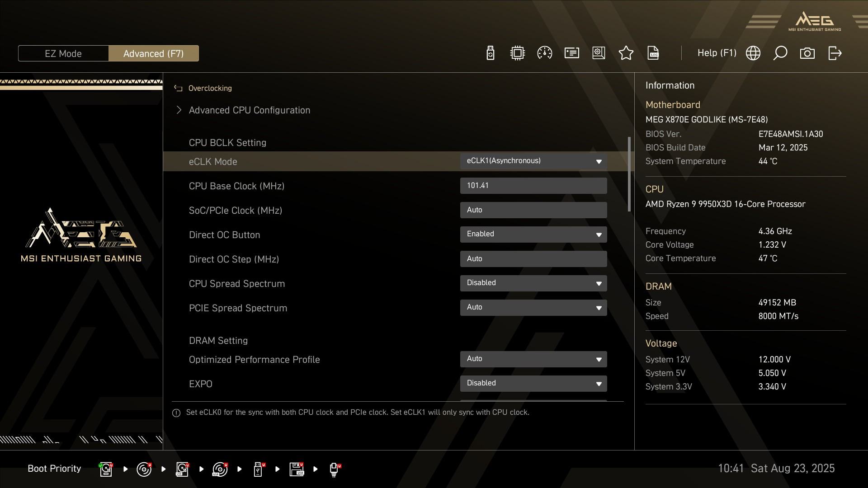This screenshot has height=488, width=868.
Task: Select Advanced (F7) mode tab
Action: (153, 53)
